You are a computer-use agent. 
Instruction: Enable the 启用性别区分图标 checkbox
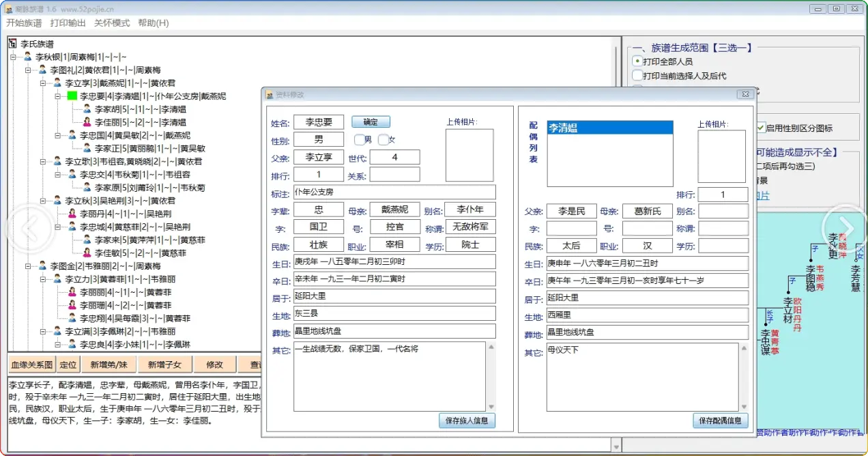point(760,128)
